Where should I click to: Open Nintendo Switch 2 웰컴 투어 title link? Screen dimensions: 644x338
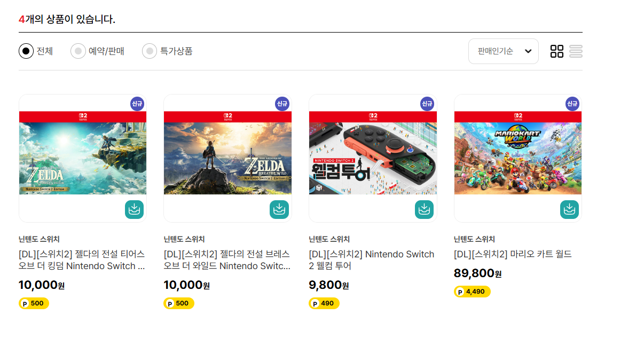pyautogui.click(x=372, y=260)
